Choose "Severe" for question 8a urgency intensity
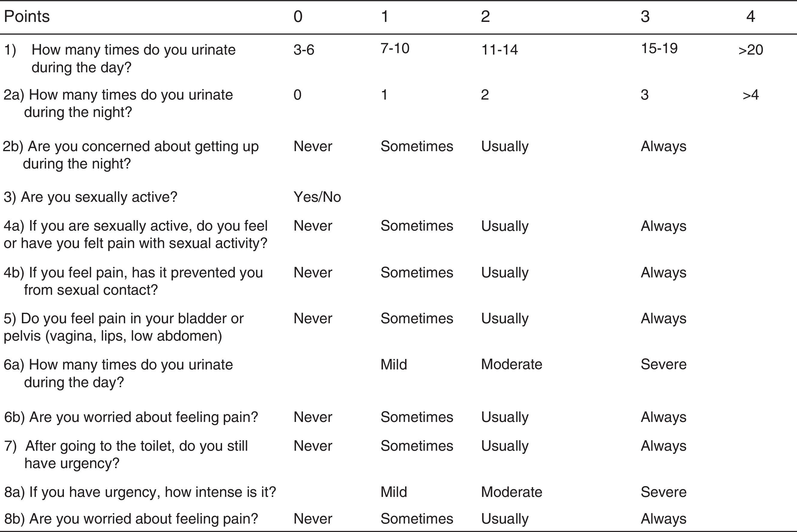 [663, 492]
